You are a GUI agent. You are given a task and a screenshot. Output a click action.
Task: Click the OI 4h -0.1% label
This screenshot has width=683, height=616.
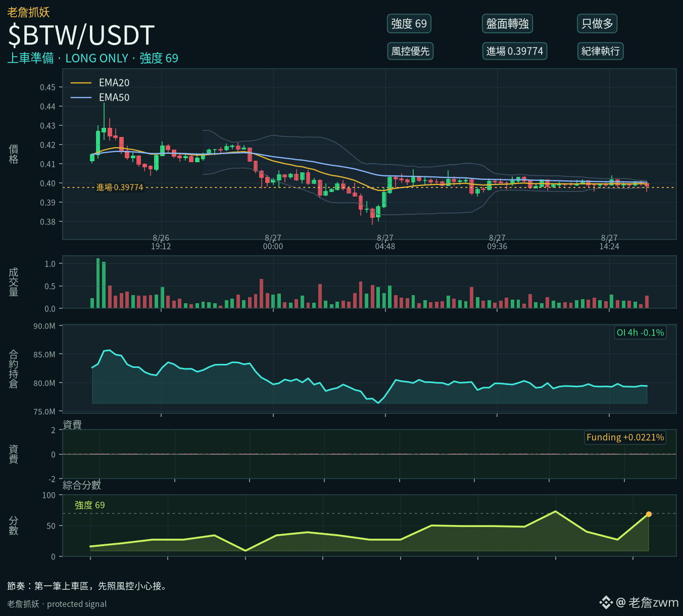pos(640,333)
